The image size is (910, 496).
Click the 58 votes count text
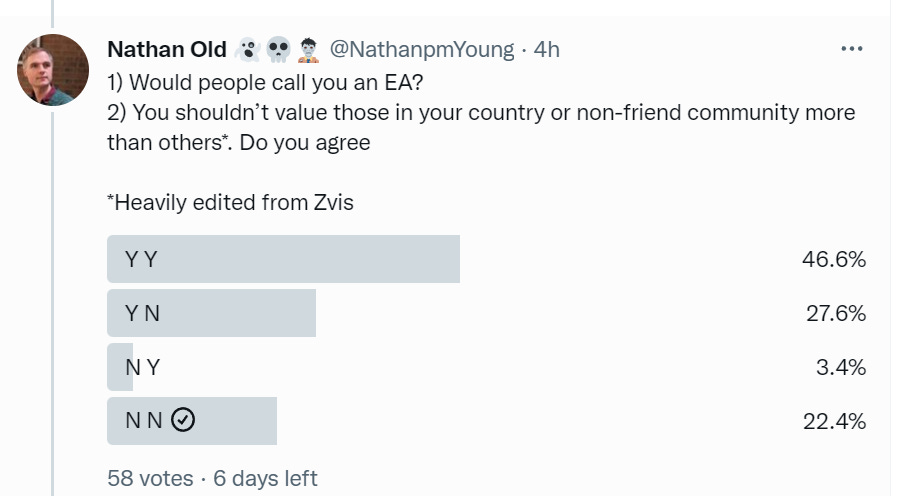coord(150,479)
